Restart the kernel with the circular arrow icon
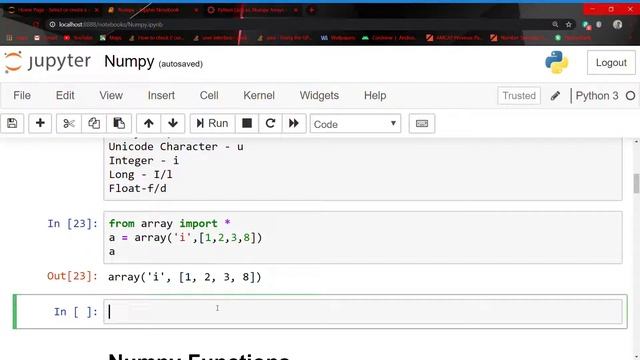Viewport: 640px width, 360px height. 270,123
